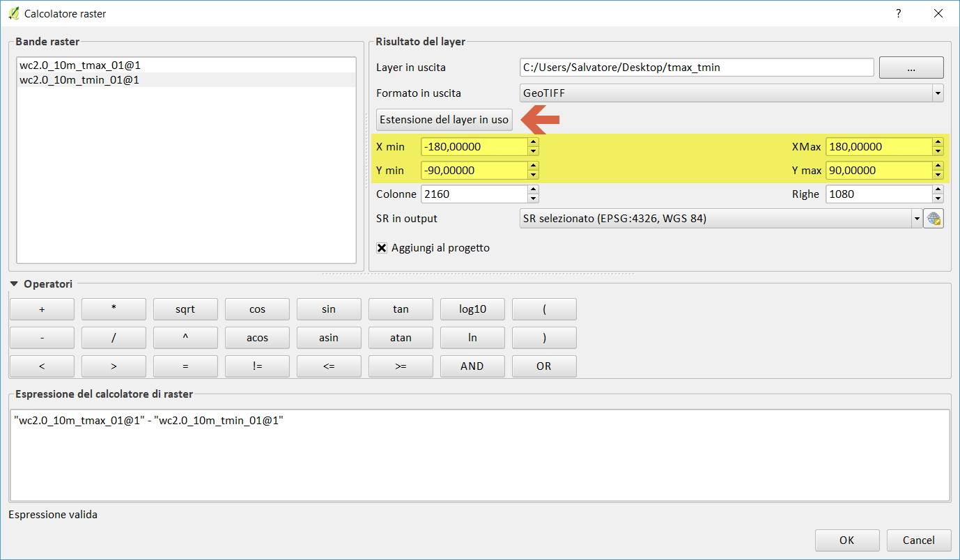Insert the minus operator
Image resolution: width=960 pixels, height=560 pixels.
point(42,338)
